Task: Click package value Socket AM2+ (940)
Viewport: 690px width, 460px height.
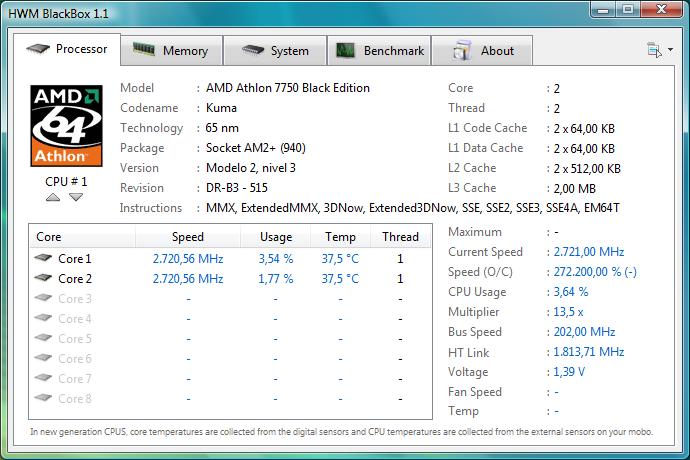Action: tap(256, 148)
